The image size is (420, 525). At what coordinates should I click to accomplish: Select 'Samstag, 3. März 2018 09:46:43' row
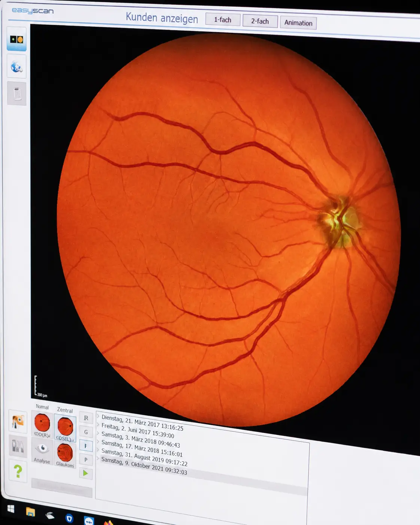tap(141, 440)
